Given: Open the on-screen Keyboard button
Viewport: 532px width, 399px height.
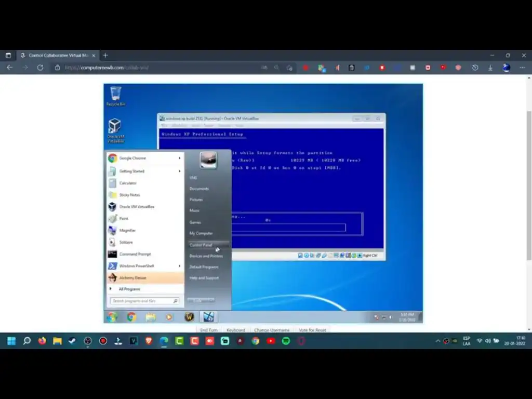Looking at the screenshot, I should (x=235, y=330).
